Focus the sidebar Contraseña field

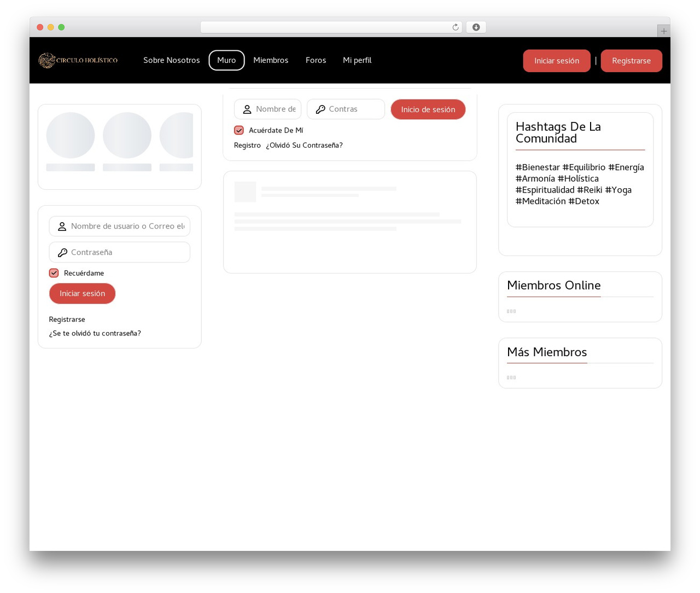(120, 252)
